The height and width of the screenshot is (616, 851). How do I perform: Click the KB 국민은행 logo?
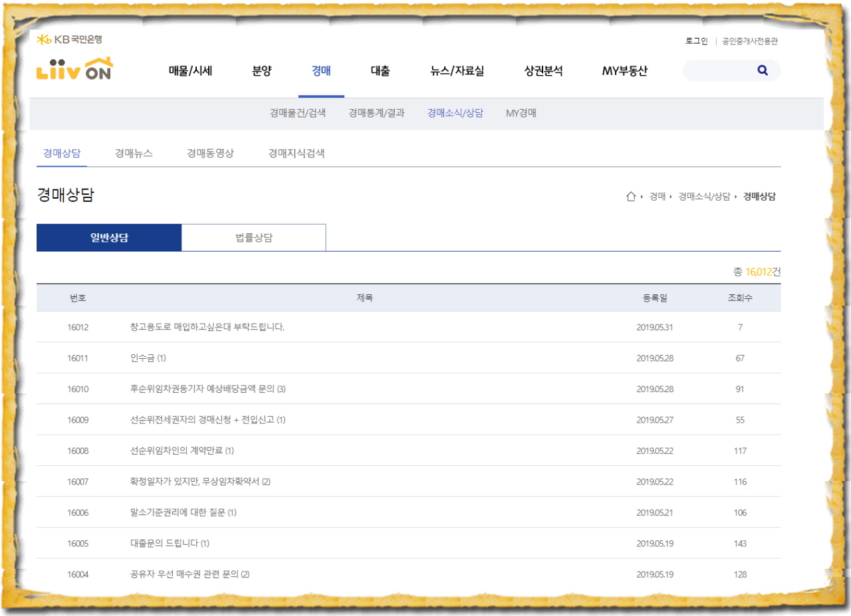click(x=69, y=40)
